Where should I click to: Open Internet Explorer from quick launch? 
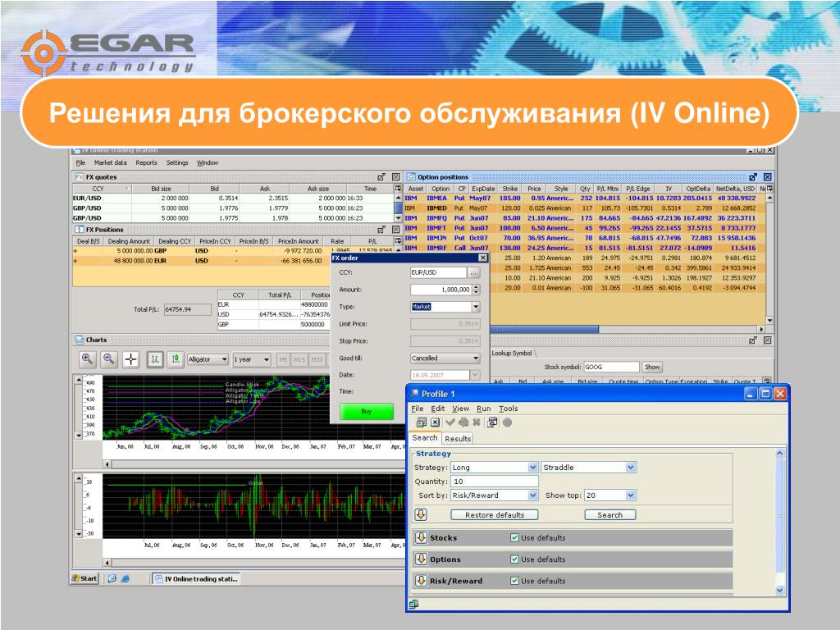click(125, 578)
